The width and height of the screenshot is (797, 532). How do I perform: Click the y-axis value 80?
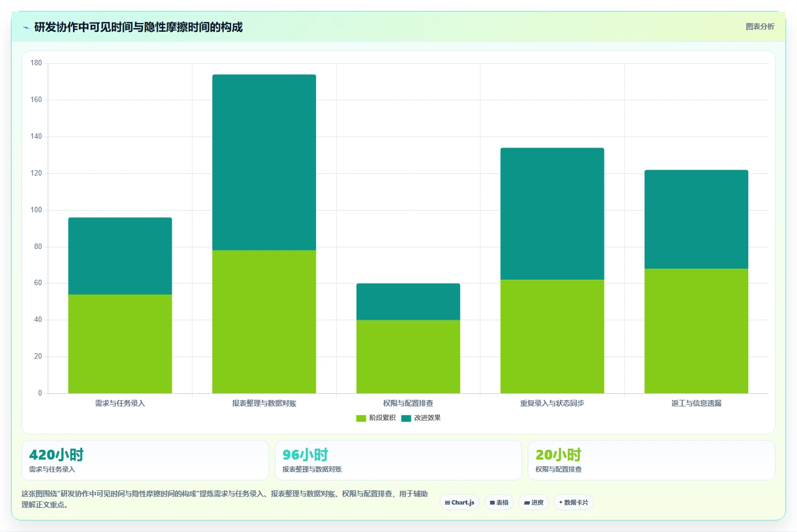[38, 247]
